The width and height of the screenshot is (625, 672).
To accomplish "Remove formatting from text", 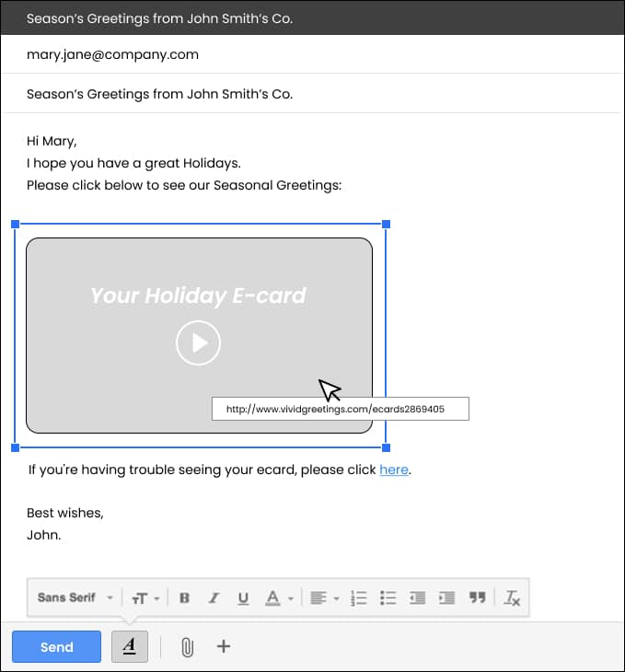I will (x=513, y=598).
